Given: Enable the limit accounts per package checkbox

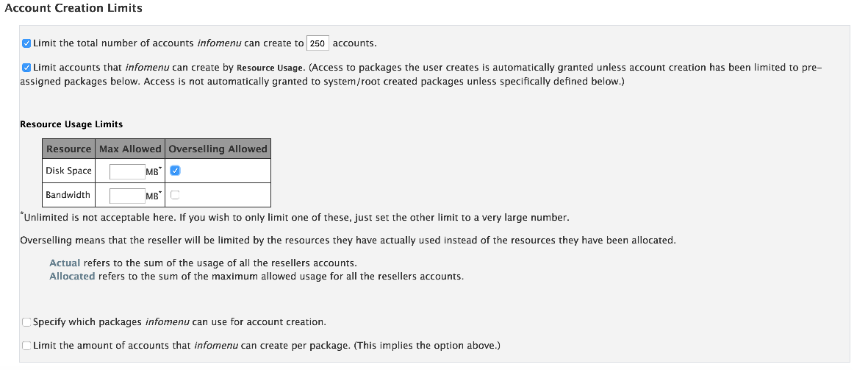Looking at the screenshot, I should click(26, 346).
